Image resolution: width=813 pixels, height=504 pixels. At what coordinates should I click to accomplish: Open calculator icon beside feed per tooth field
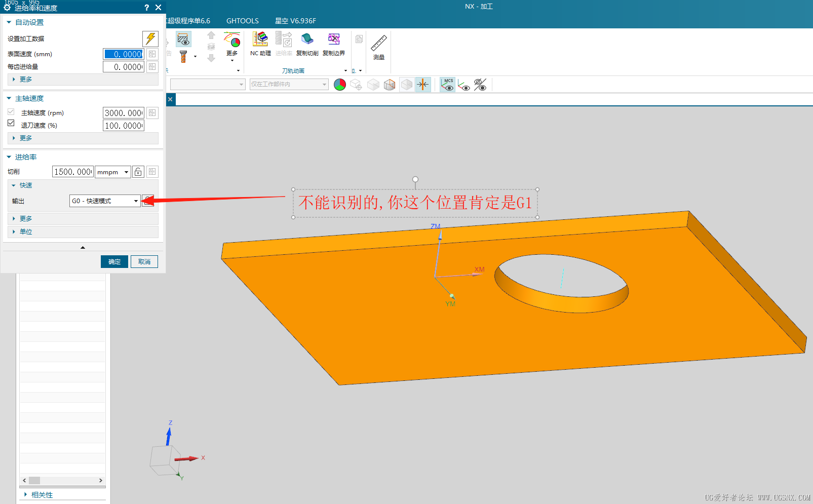(152, 67)
